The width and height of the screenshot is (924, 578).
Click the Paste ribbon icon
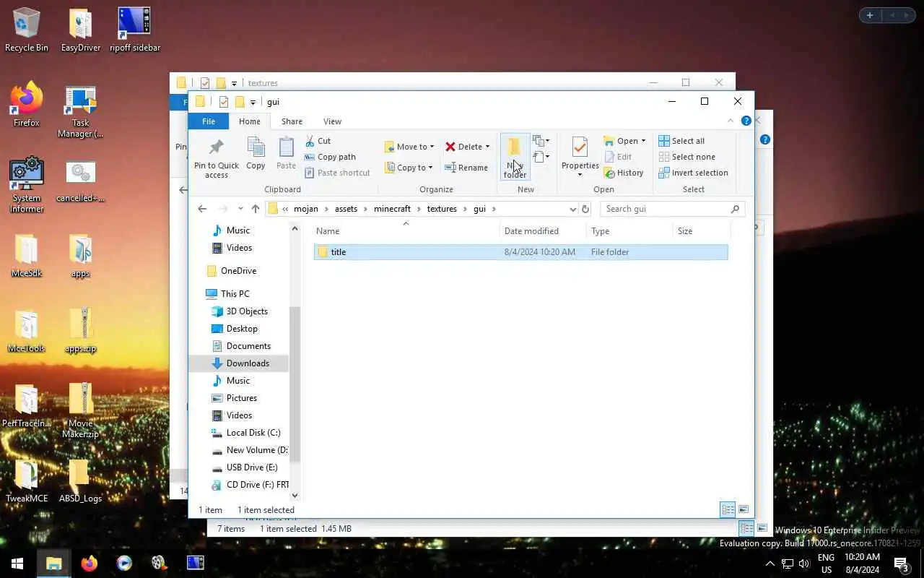pos(286,147)
